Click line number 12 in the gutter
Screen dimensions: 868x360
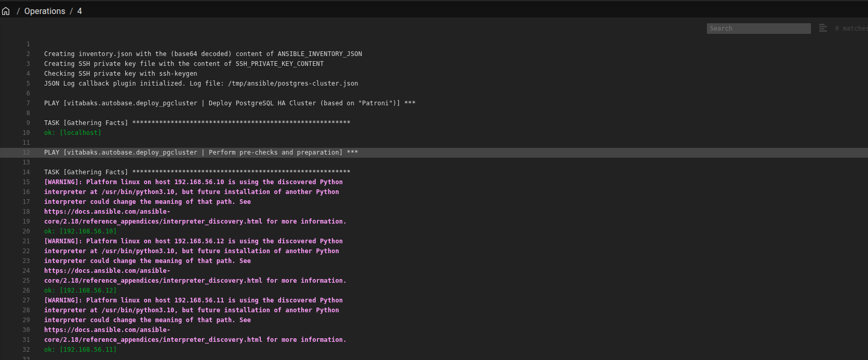(26, 153)
